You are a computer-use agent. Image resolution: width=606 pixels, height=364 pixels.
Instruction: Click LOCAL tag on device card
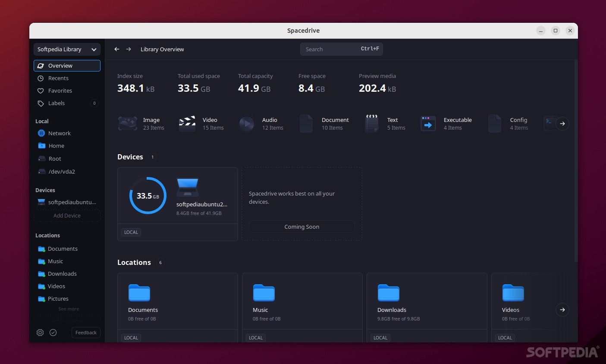[131, 232]
